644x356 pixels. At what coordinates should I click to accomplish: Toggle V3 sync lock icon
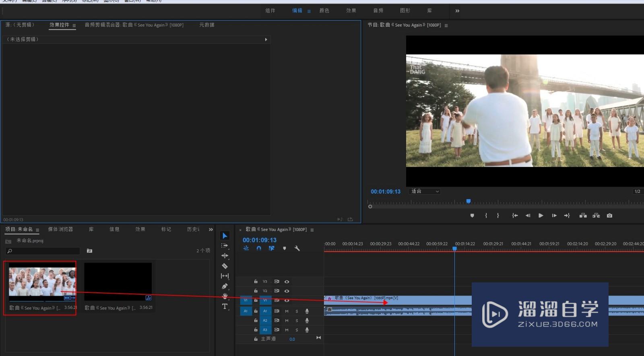(277, 282)
